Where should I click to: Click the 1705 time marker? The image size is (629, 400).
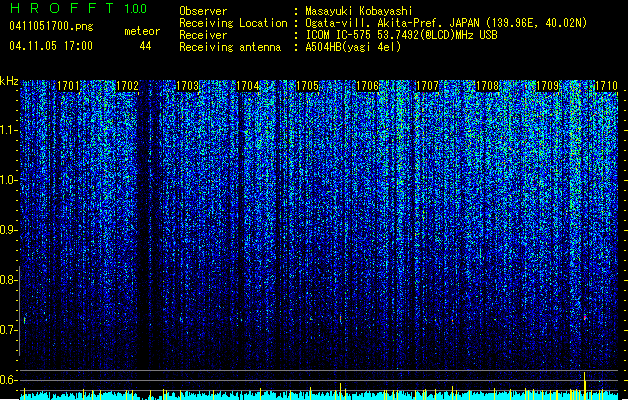point(307,86)
